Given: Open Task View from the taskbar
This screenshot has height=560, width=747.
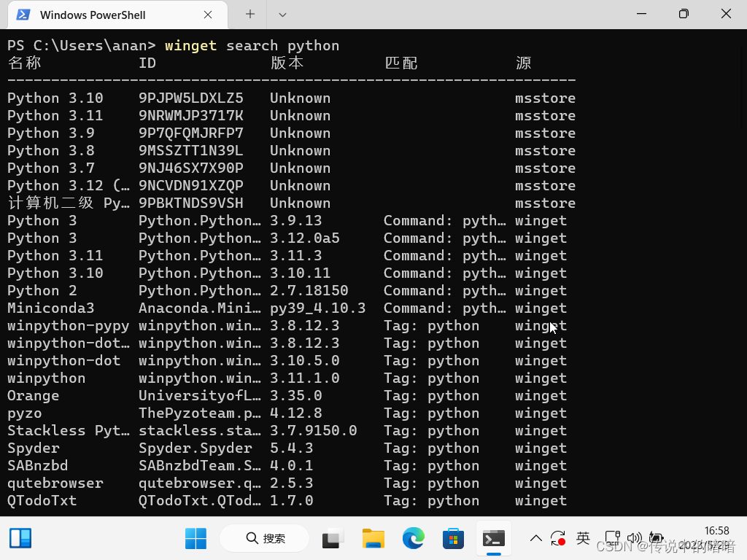Looking at the screenshot, I should click(333, 539).
